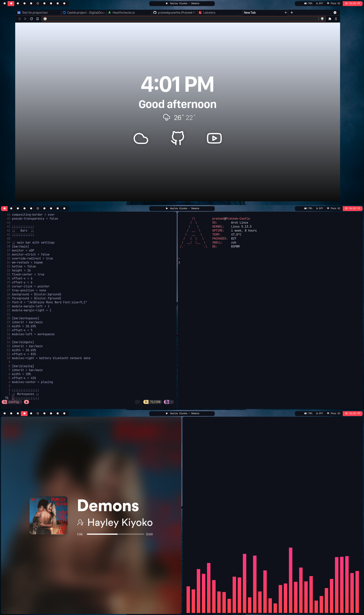Open the browser hamburger menu
364x615 pixels.
(x=336, y=19)
